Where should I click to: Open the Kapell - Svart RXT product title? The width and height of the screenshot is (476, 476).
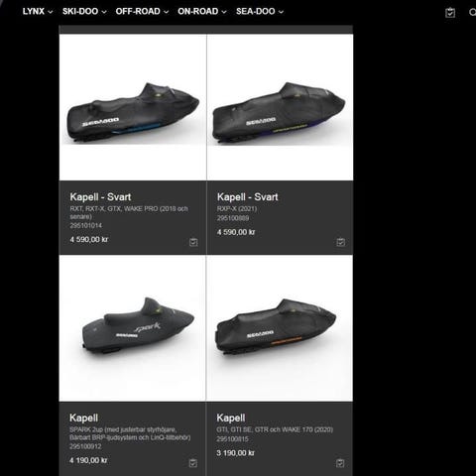click(100, 197)
